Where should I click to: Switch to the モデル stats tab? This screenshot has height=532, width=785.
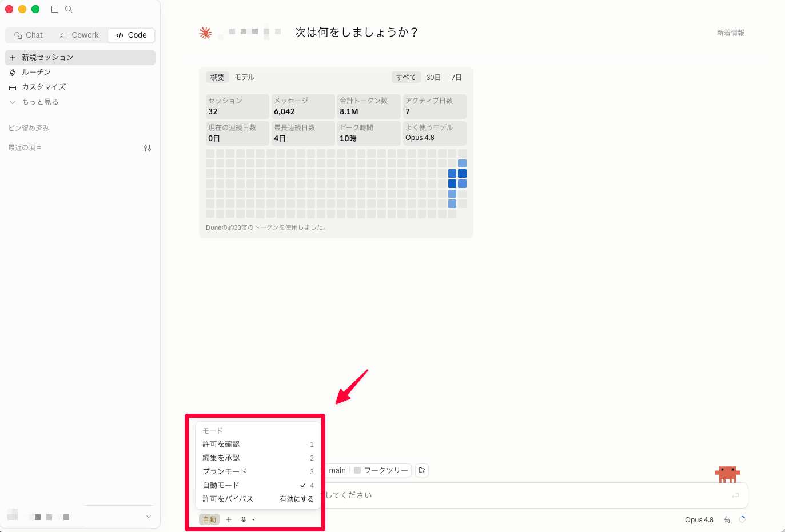point(245,77)
